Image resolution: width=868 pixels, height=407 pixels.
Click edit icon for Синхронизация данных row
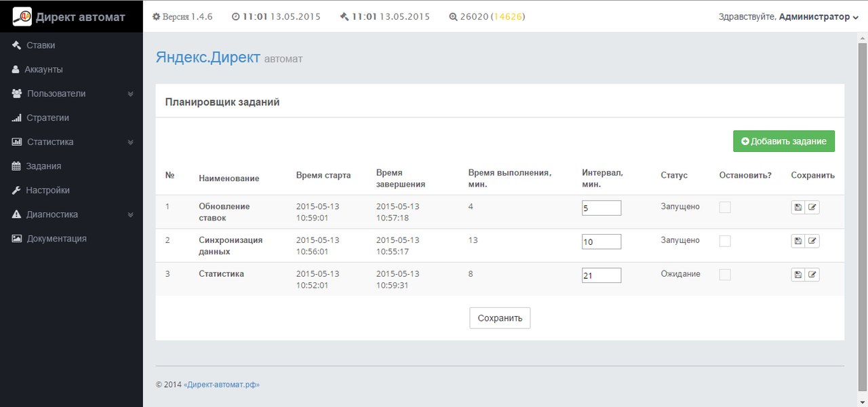pyautogui.click(x=812, y=241)
